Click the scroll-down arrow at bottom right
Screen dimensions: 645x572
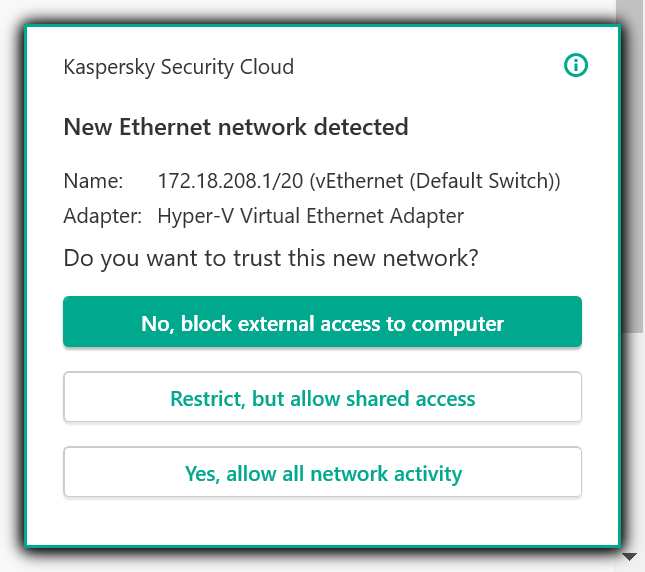(629, 556)
